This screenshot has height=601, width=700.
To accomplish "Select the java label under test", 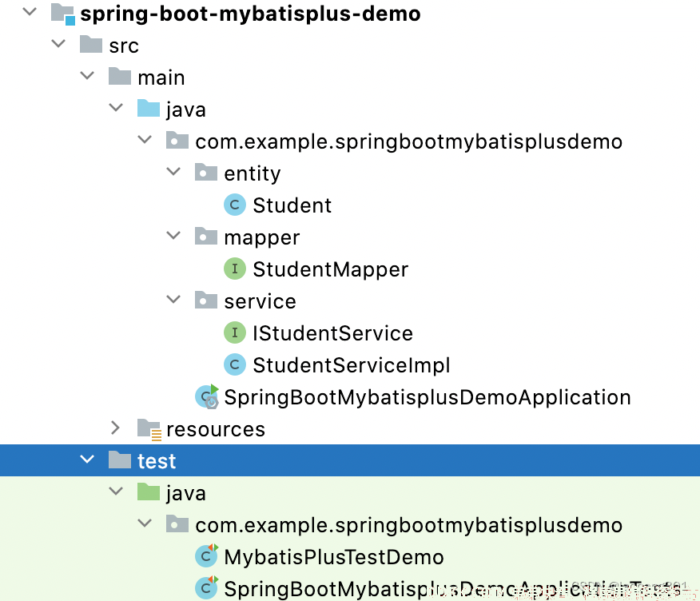I will point(186,494).
